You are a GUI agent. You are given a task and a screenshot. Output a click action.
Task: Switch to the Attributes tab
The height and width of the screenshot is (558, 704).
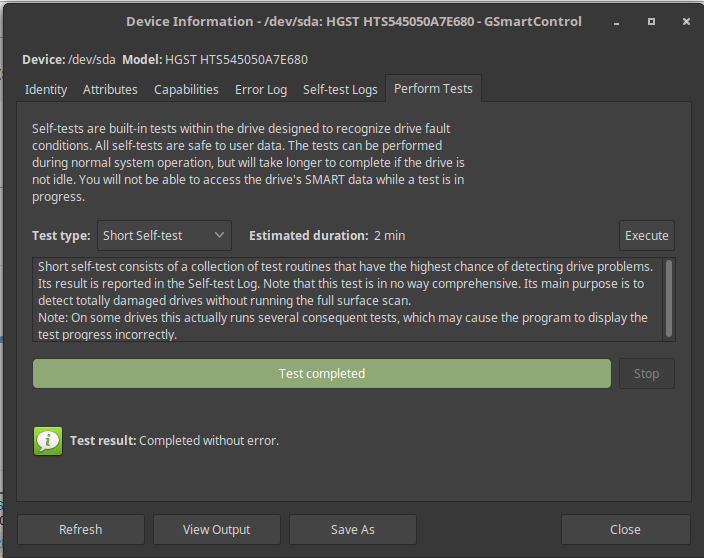click(110, 89)
